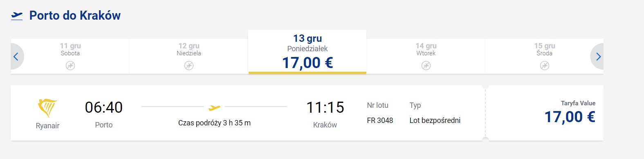Click the 06:40 Porto departure time
This screenshot has width=644, height=159.
[x=104, y=107]
